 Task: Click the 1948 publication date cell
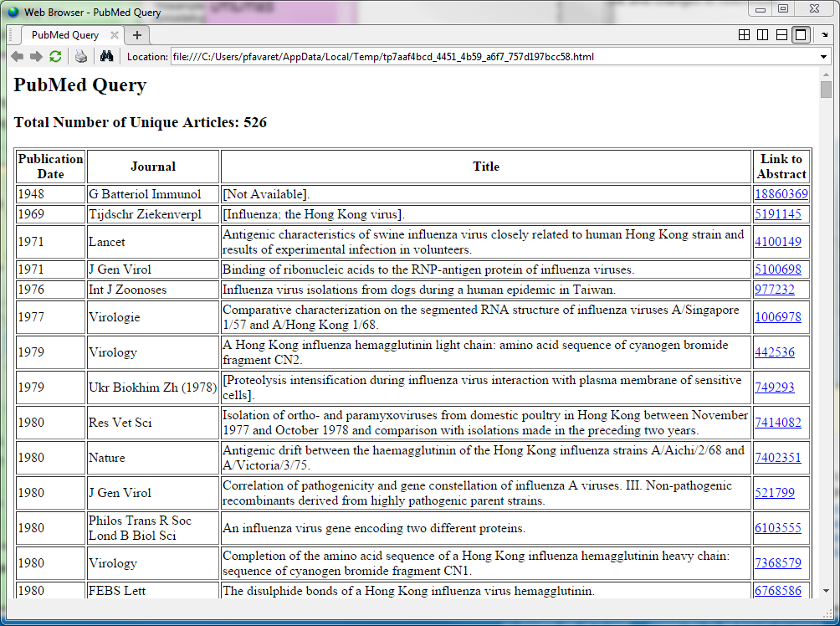click(50, 194)
